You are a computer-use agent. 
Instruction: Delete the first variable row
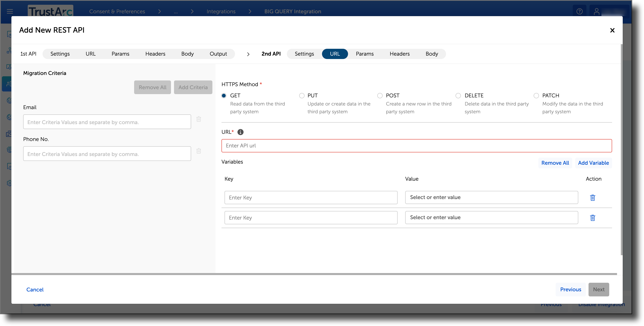point(593,198)
